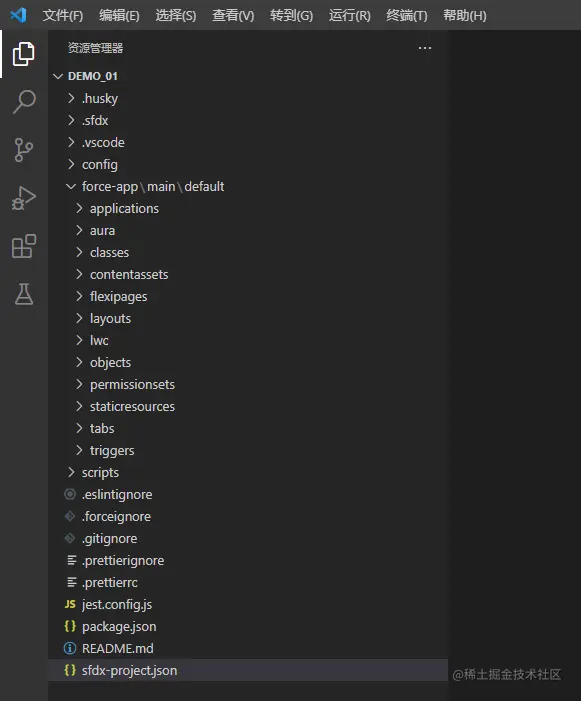Viewport: 581px width, 701px height.
Task: Open the .prettierignore file name
Action: click(x=123, y=561)
